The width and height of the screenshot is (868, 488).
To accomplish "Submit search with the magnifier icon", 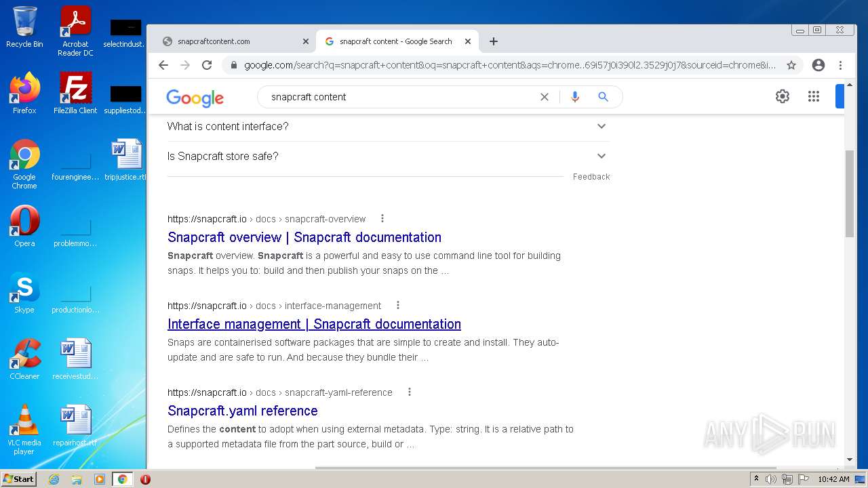I will pyautogui.click(x=603, y=97).
